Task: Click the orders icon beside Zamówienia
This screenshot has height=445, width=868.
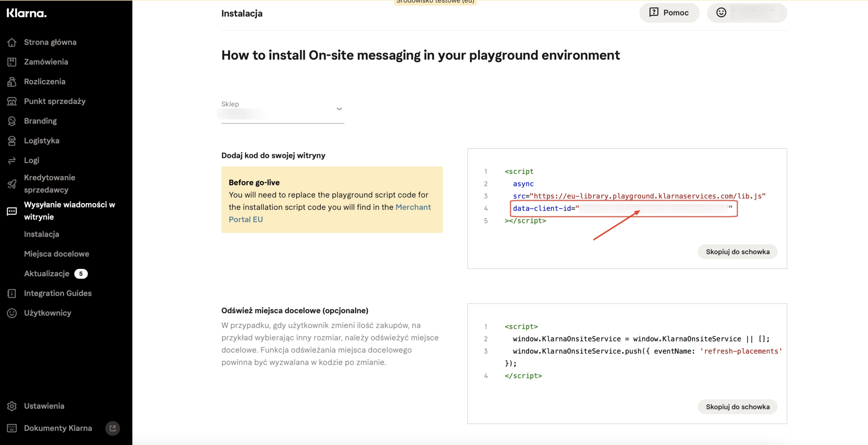Action: pyautogui.click(x=12, y=62)
